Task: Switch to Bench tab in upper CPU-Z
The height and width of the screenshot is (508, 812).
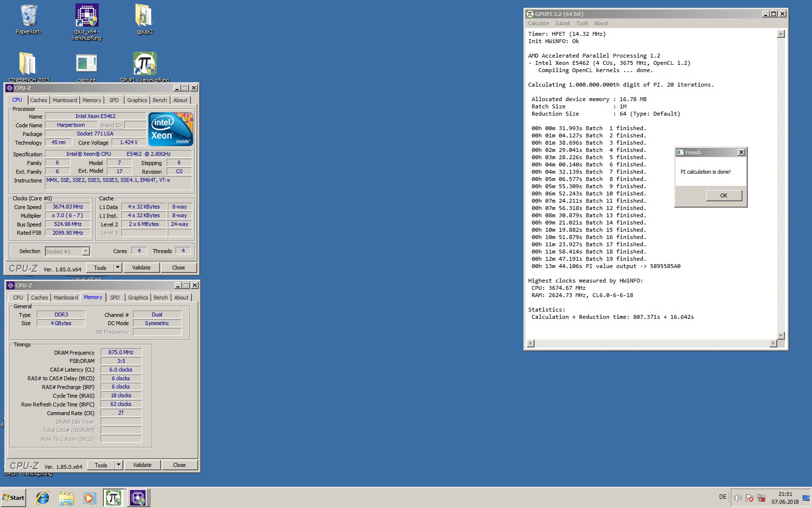Action: pos(160,100)
